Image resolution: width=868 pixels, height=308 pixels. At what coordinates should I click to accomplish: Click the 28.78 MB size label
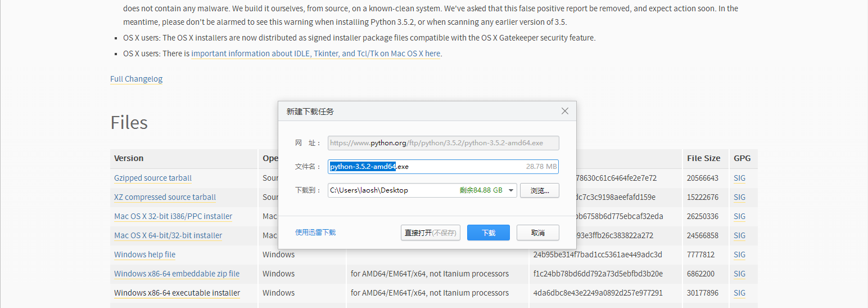pyautogui.click(x=541, y=167)
